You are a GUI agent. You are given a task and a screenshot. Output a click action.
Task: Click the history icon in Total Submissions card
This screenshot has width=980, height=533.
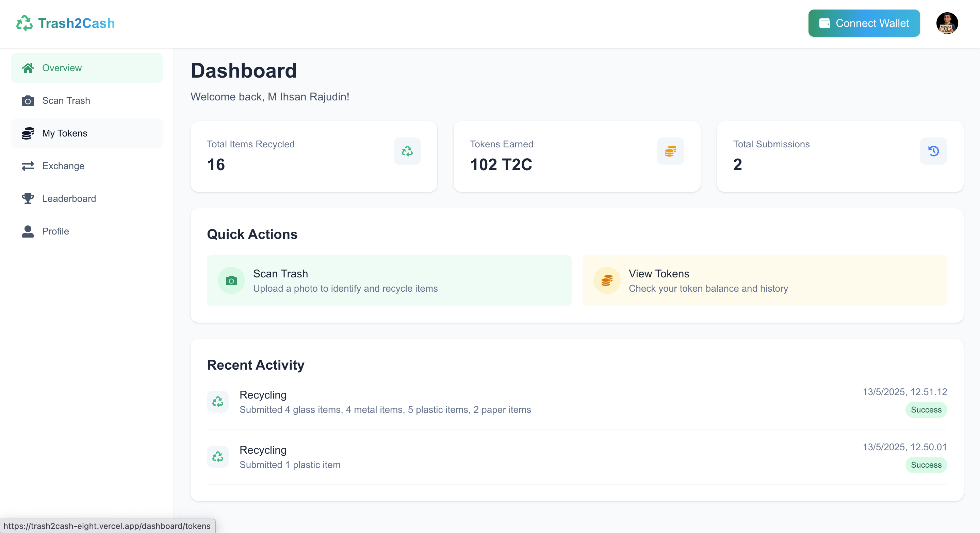tap(933, 151)
